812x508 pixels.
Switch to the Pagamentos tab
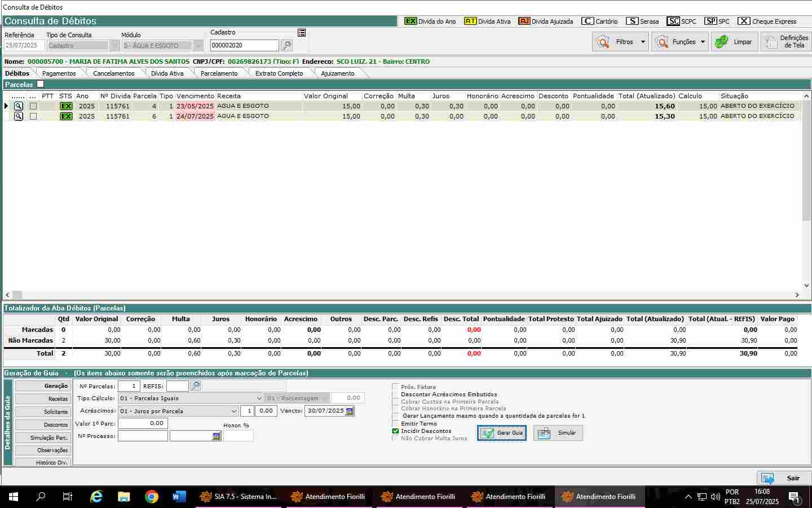pos(59,73)
